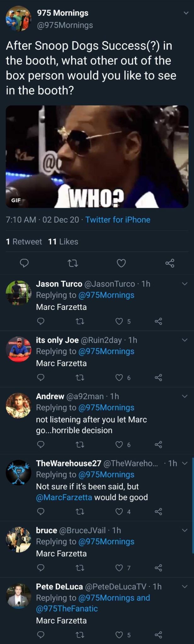View the 1 Retweet list
Viewport: 194px width, 644px height.
pos(24,241)
